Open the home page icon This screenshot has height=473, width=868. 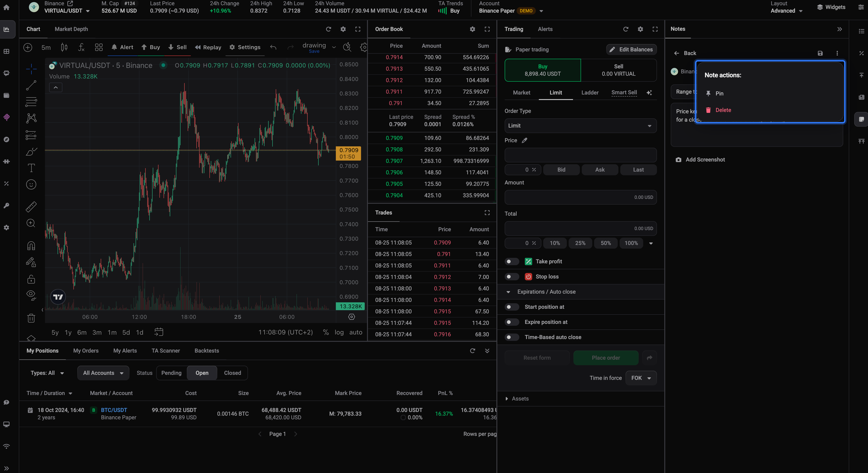point(6,7)
